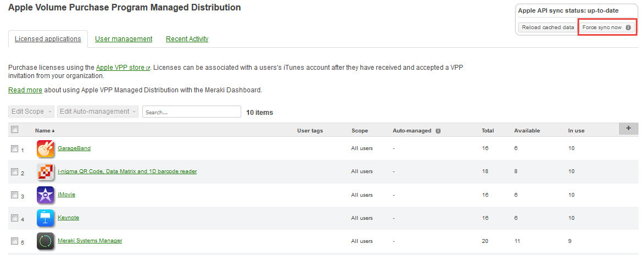The image size is (644, 255).
Task: Check the box for GarageBand row
Action: (x=15, y=148)
